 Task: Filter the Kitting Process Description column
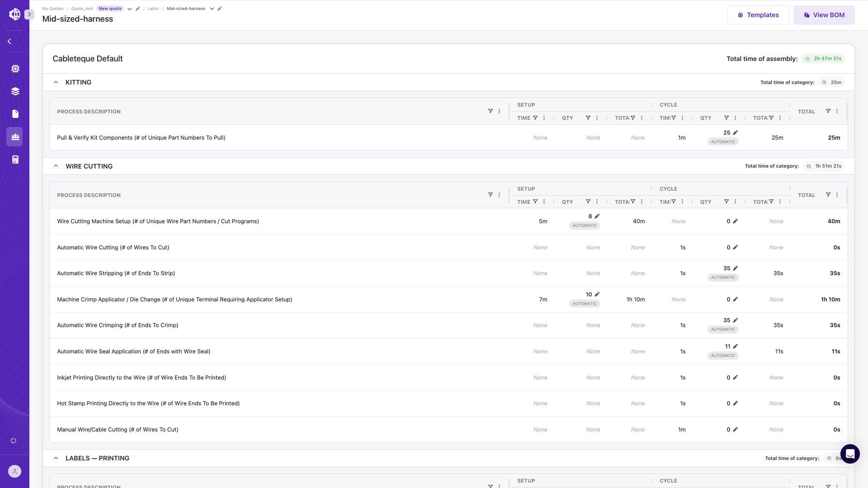[x=491, y=111]
